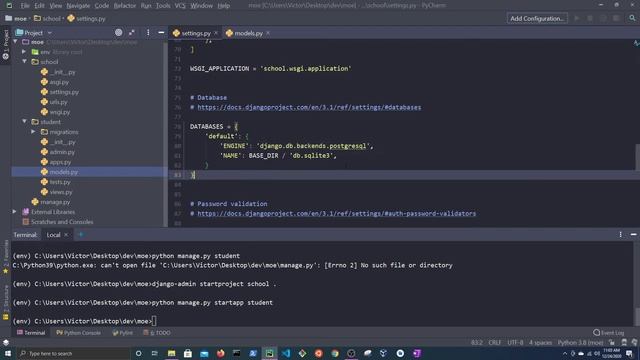This screenshot has width=640, height=360.
Task: Open Structure side strip button
Action: [x=6, y=303]
